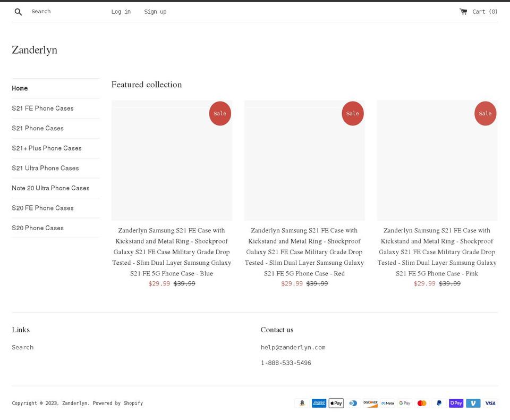The height and width of the screenshot is (420, 510).
Task: Click the search magnifier icon
Action: (x=18, y=12)
